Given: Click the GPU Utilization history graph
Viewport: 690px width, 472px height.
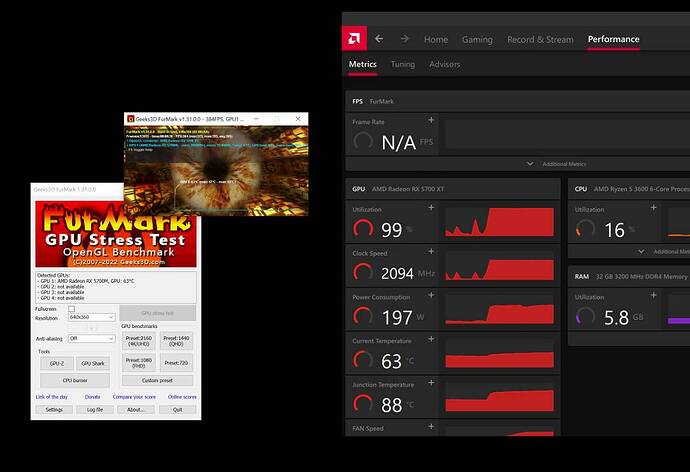Looking at the screenshot, I should (x=499, y=222).
